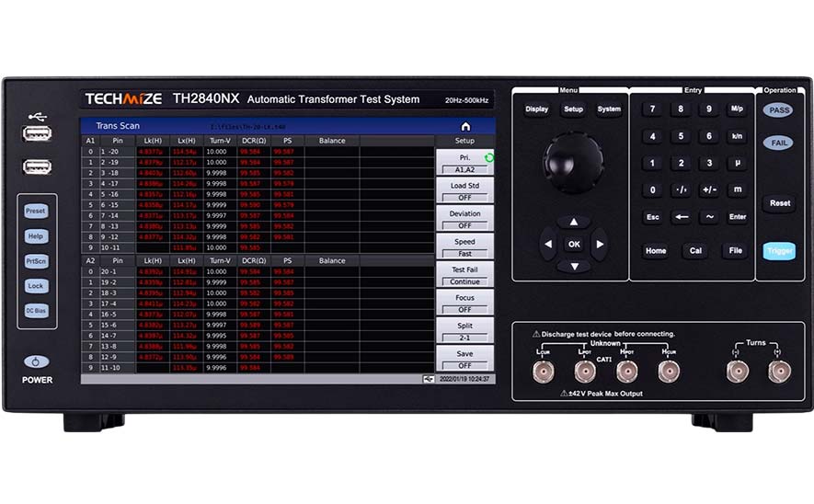Viewport: 814px width, 504px height.
Task: Hit the number 8 key
Action: (x=681, y=109)
